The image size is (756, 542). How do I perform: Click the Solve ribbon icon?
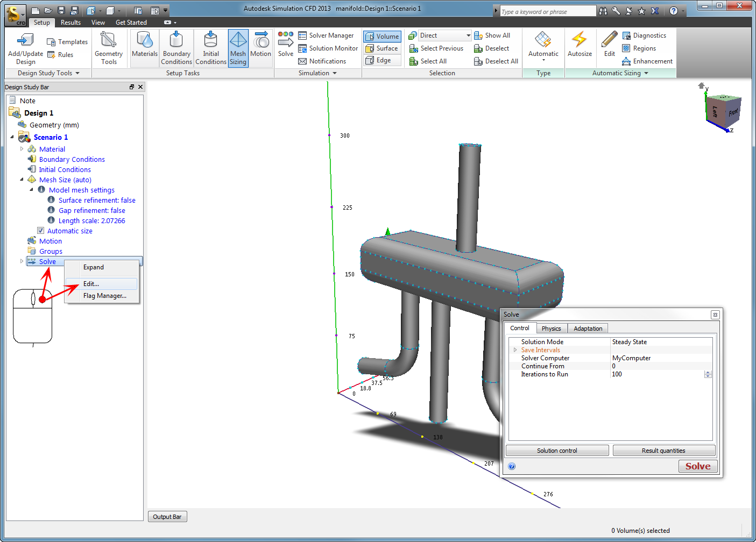tap(286, 44)
